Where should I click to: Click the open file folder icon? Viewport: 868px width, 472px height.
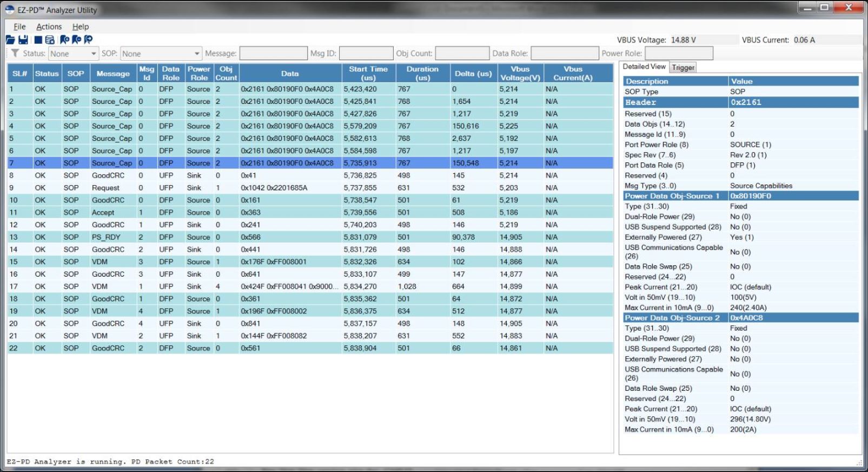coord(10,40)
